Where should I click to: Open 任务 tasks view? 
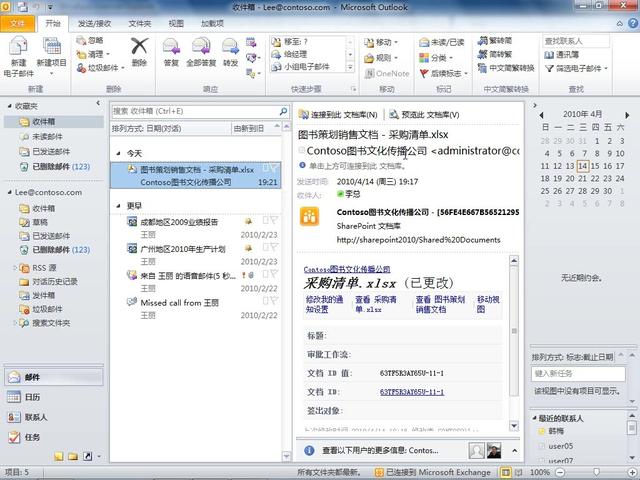point(54,437)
